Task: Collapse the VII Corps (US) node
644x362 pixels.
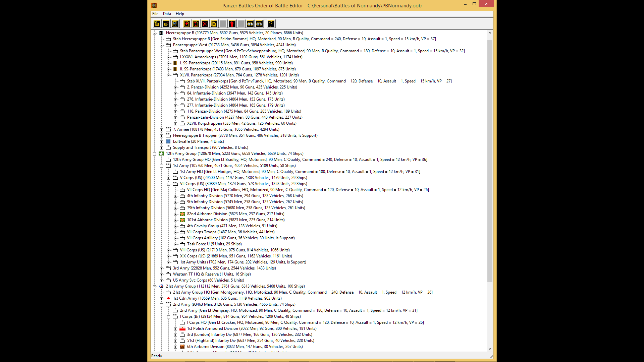Action: tap(169, 184)
